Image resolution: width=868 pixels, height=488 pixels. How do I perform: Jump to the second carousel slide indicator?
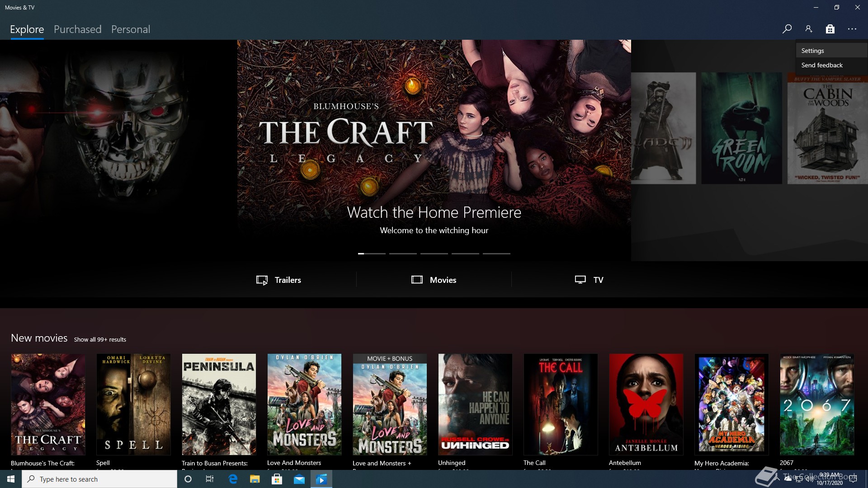pos(403,253)
